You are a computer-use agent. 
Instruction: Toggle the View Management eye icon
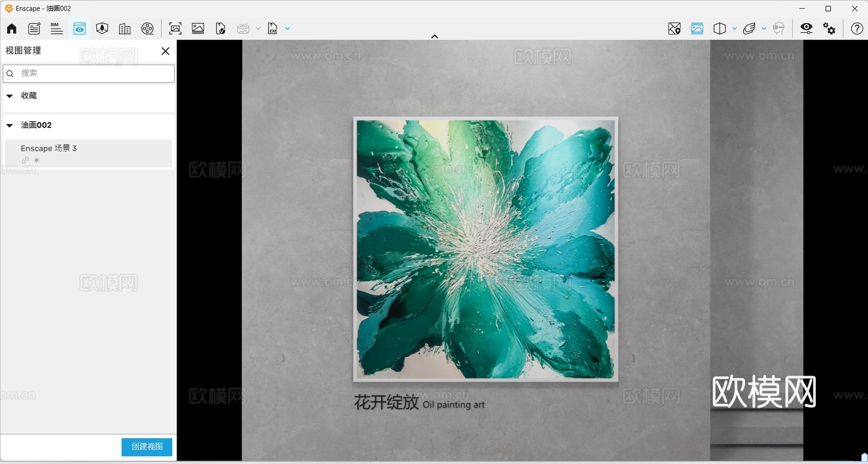click(x=80, y=28)
